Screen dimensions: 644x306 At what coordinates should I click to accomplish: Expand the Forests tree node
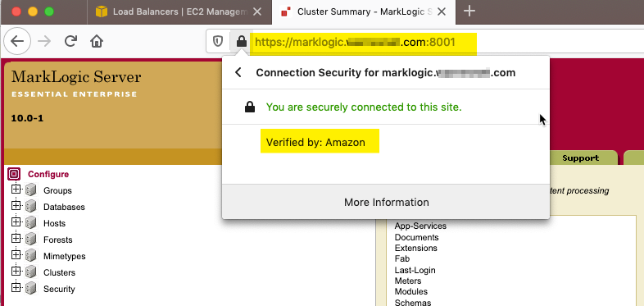[x=16, y=238]
